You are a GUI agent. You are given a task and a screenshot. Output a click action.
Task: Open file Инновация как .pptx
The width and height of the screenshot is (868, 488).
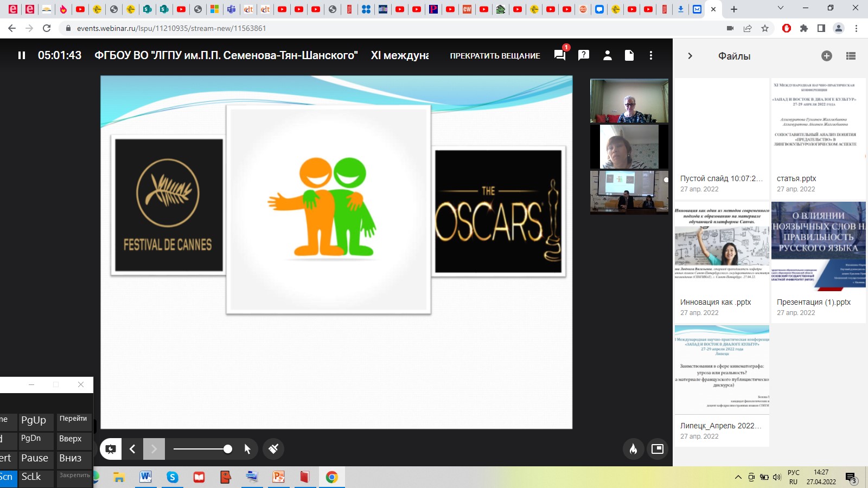pos(722,262)
